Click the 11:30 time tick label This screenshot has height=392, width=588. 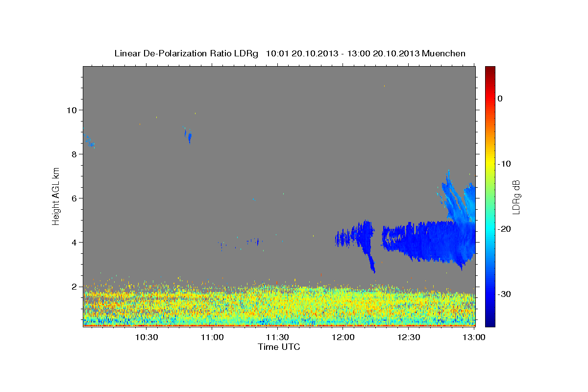(278, 337)
